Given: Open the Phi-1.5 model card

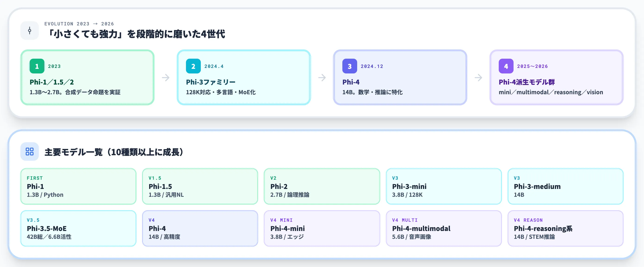Looking at the screenshot, I should pyautogui.click(x=200, y=186).
